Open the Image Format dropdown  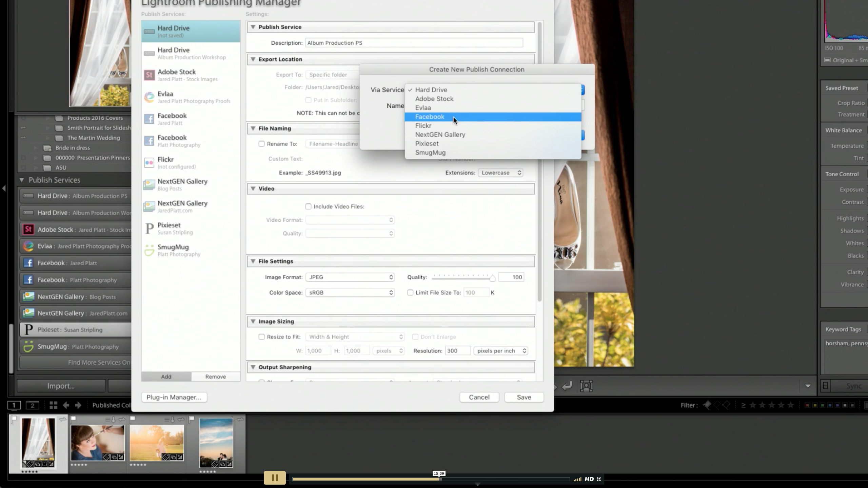350,277
